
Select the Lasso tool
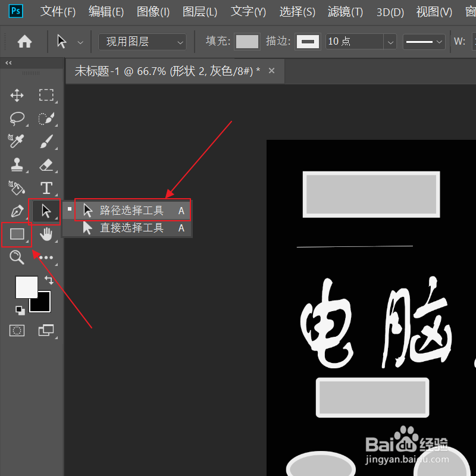point(17,118)
